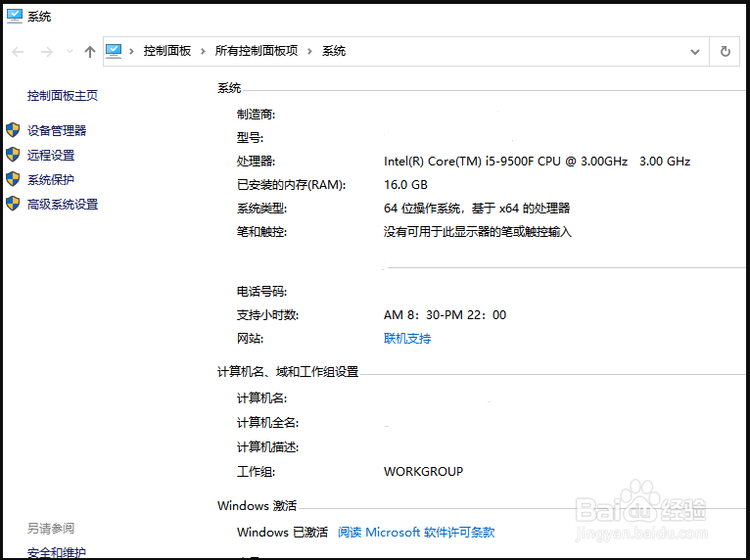
Task: Expand chevron after address bar computer icon
Action: coord(131,51)
